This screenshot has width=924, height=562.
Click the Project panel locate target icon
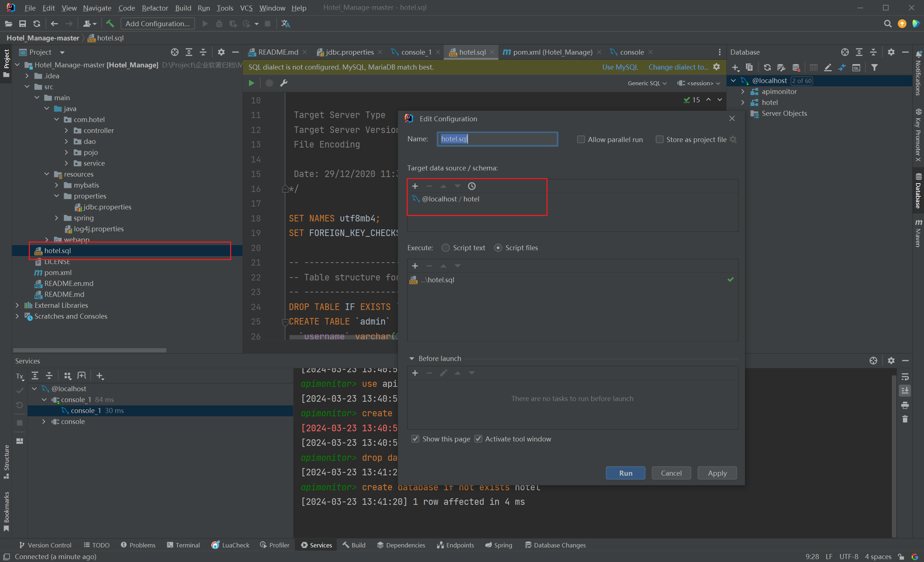[174, 52]
